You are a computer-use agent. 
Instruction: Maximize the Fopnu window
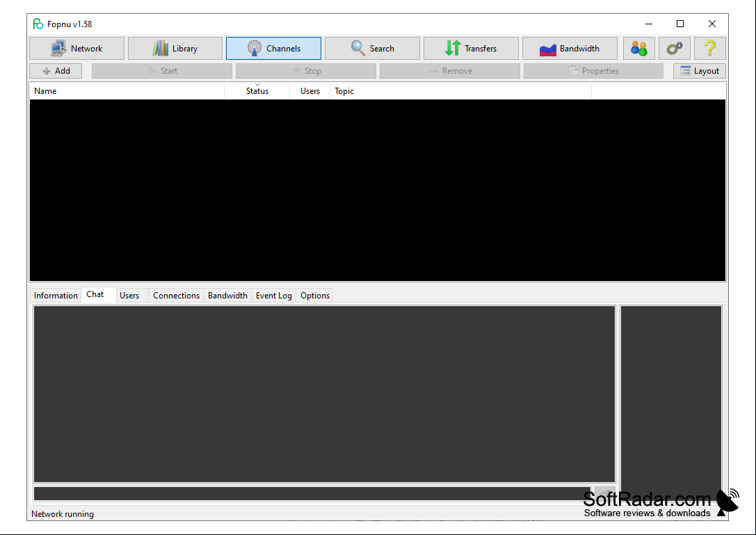[679, 24]
